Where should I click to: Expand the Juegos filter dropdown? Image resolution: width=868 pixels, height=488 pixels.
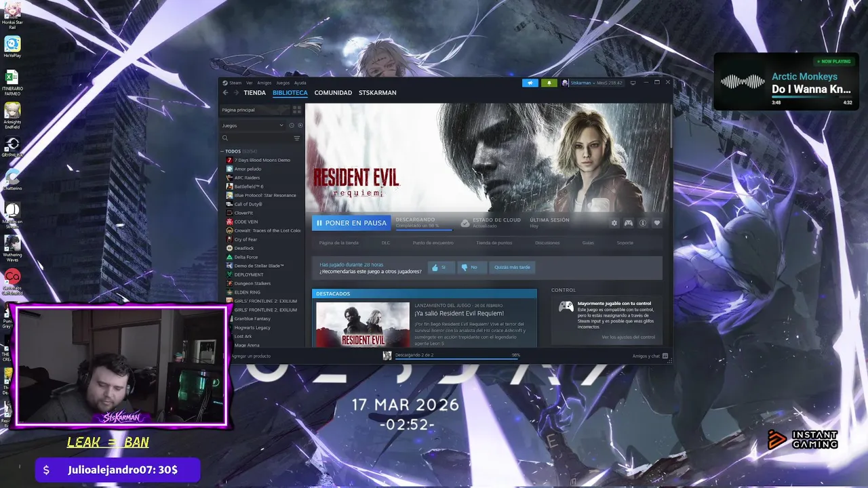click(x=252, y=125)
